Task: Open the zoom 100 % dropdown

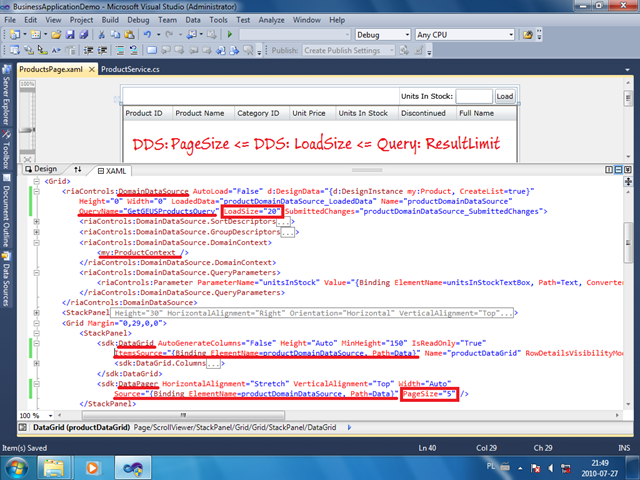Action: (x=51, y=416)
